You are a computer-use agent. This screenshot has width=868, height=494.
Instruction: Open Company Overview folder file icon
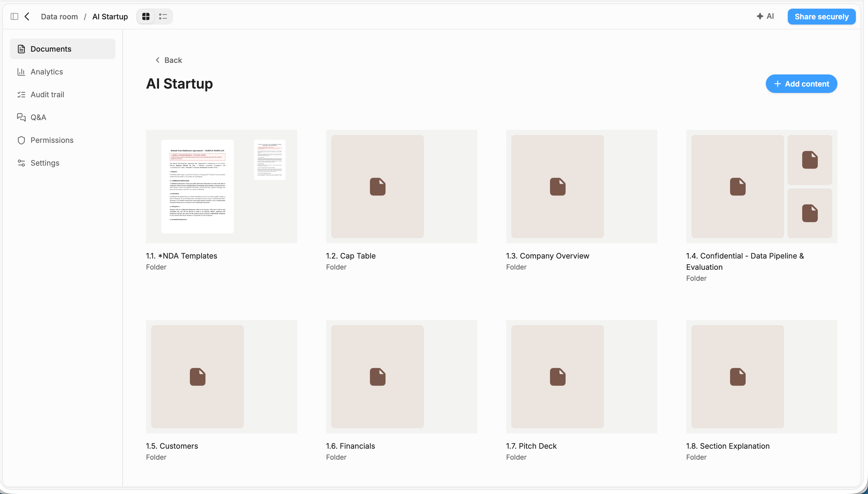click(558, 187)
